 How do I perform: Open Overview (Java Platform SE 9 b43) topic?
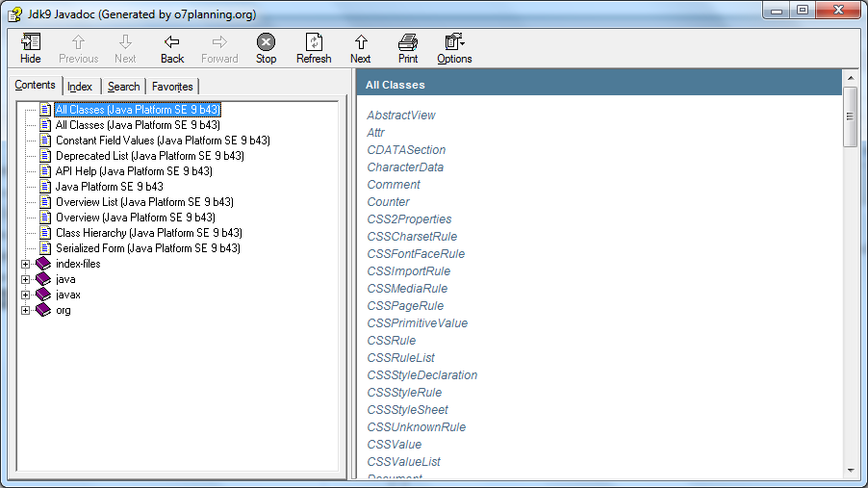[135, 218]
